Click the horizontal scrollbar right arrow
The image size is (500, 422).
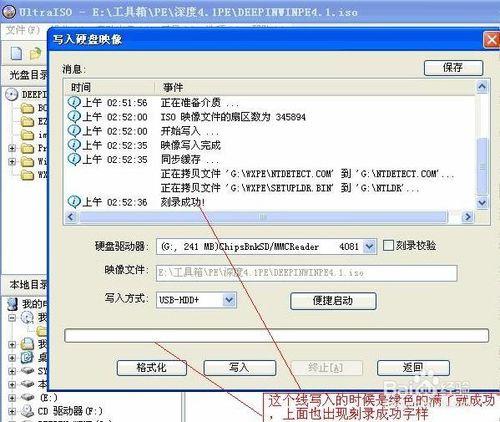click(x=468, y=217)
